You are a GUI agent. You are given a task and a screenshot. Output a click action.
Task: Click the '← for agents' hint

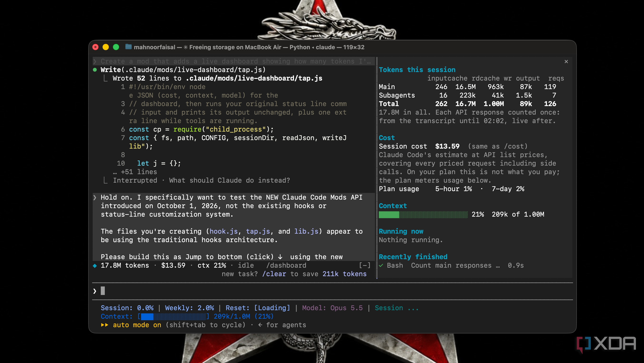click(282, 325)
